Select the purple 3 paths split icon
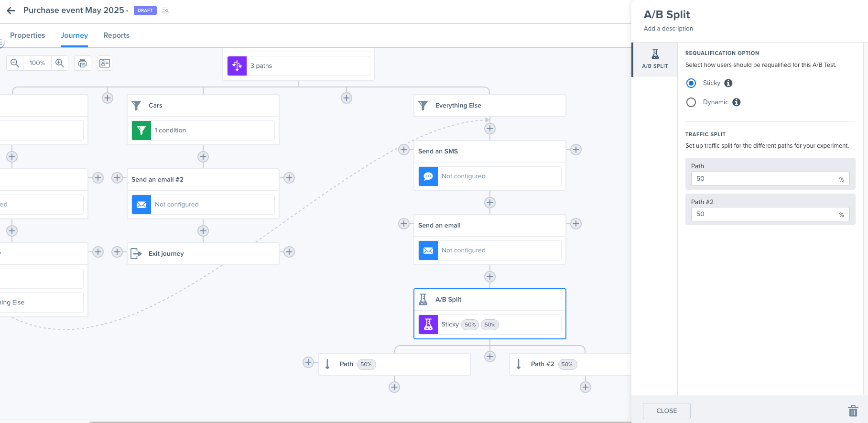The height and width of the screenshot is (423, 868). point(237,66)
